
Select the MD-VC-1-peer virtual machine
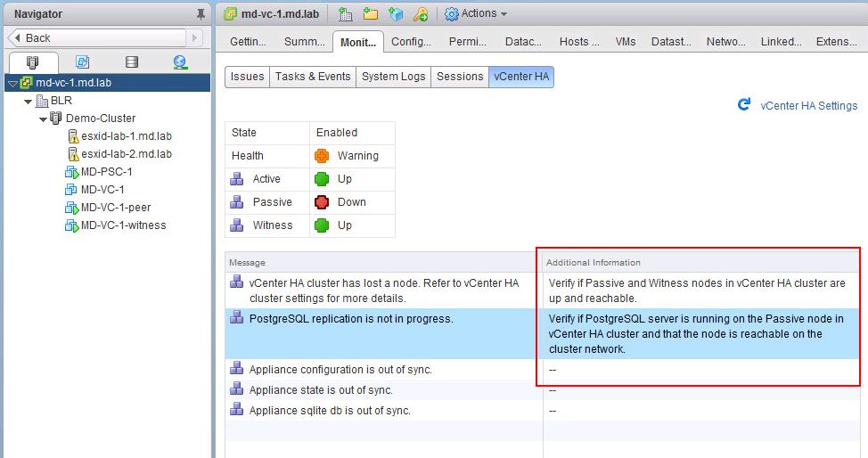point(116,207)
